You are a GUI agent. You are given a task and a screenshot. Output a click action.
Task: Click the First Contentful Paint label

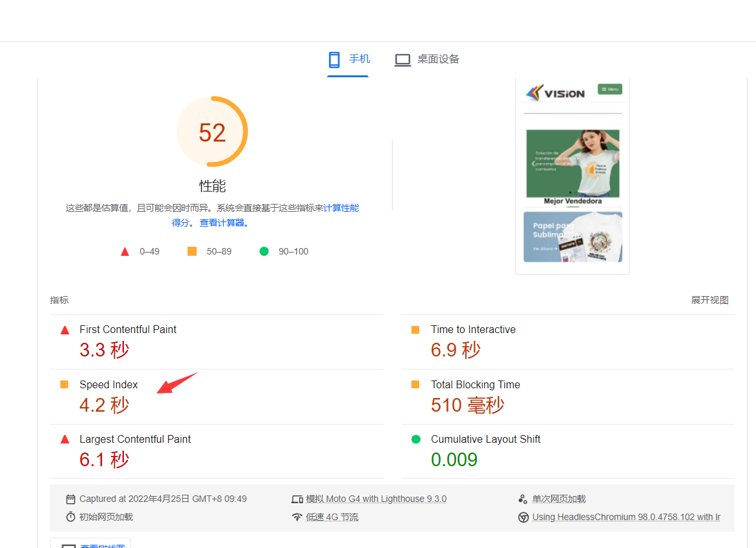pos(128,329)
